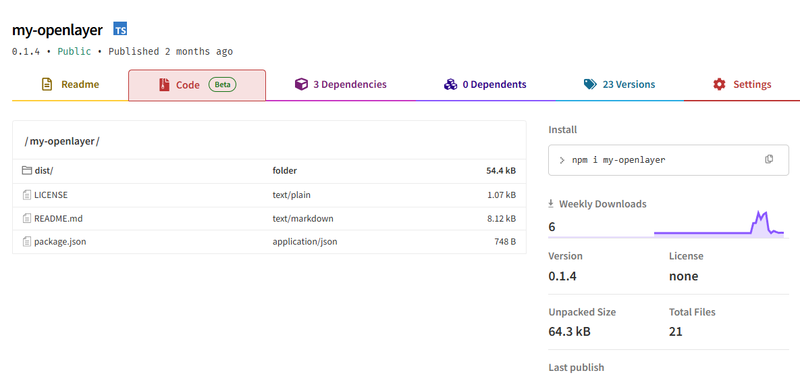Click the Last publish label

click(x=576, y=367)
